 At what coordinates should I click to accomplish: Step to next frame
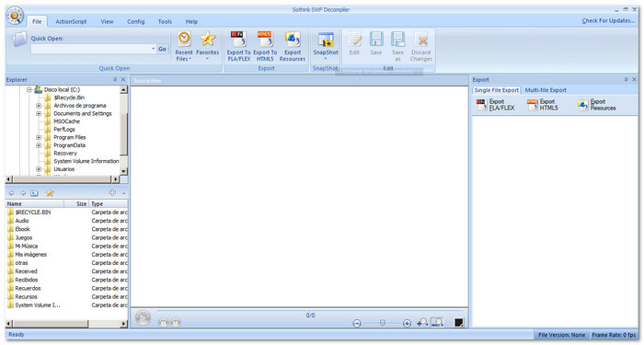tap(176, 322)
